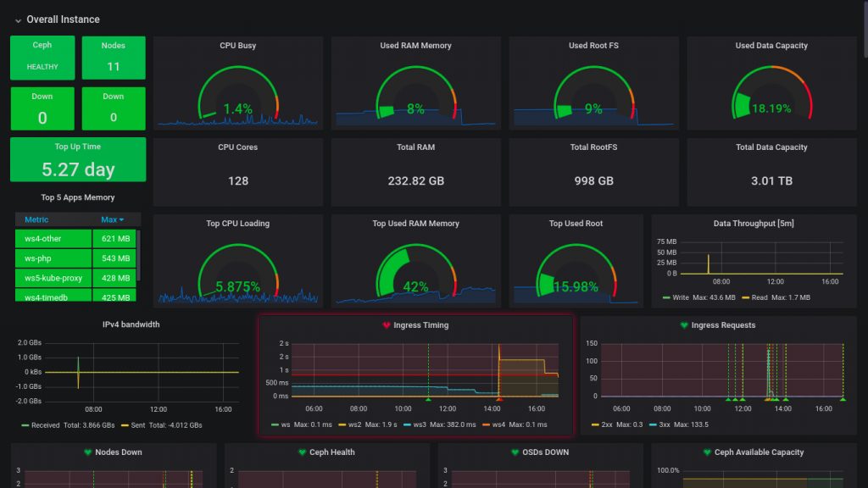Click the heart icon beside Ceph Available Capacity
Viewport: 868px width, 488px height.
pos(707,452)
